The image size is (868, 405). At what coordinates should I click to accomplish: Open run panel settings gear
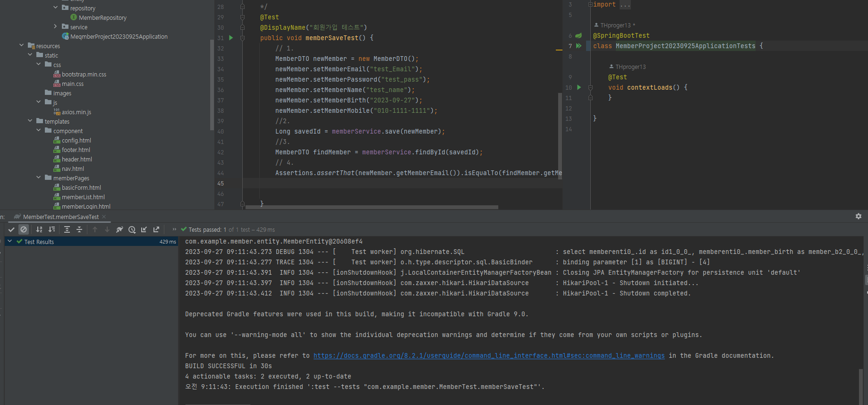pyautogui.click(x=859, y=216)
